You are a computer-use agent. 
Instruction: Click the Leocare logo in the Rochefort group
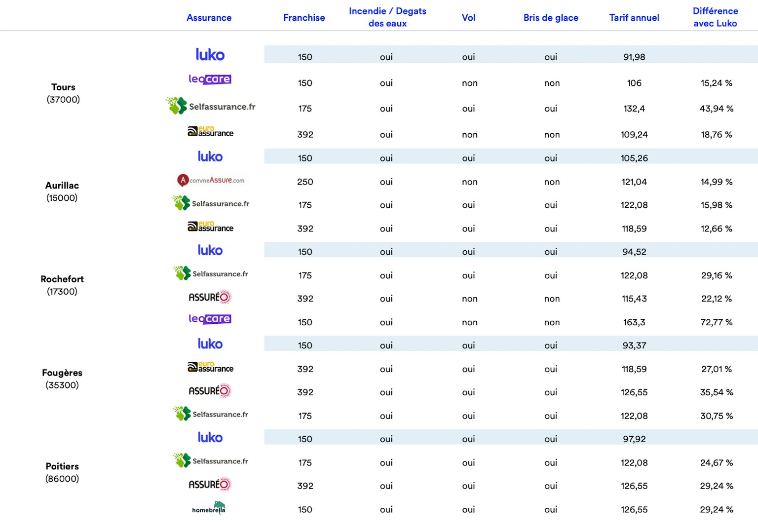[210, 319]
